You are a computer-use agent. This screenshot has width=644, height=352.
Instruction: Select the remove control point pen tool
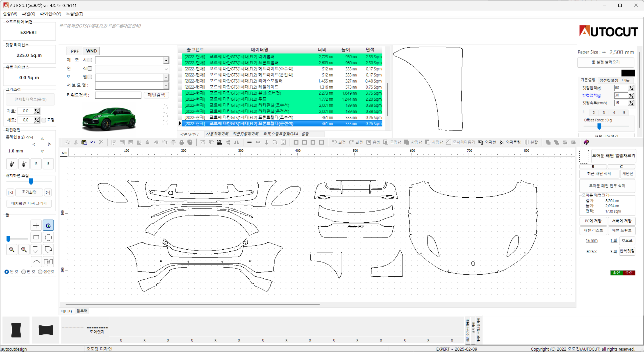tap(24, 164)
